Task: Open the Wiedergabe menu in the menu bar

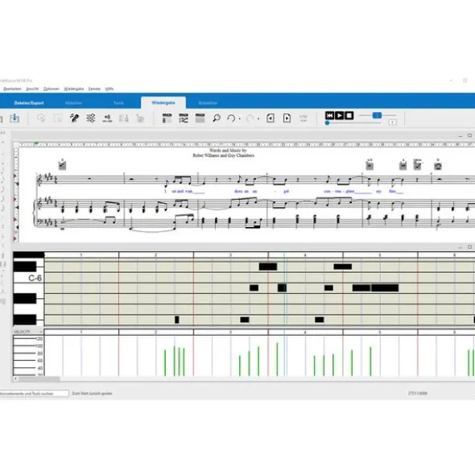Action: coord(74,89)
